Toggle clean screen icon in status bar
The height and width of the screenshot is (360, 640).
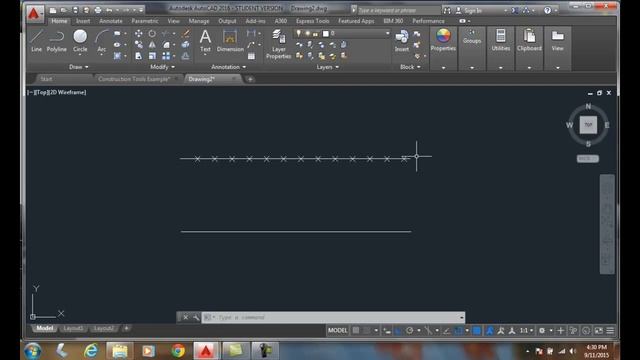[x=598, y=331]
